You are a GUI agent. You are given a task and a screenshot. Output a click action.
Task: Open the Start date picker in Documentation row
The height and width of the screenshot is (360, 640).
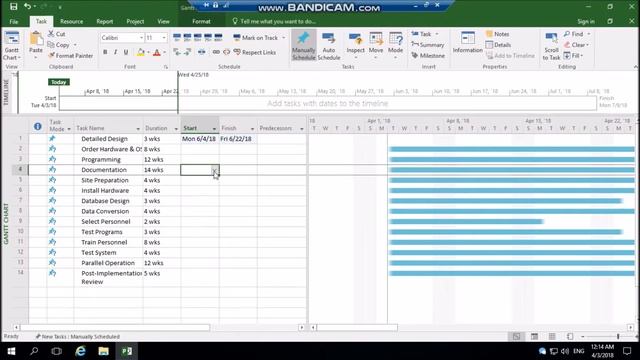(215, 171)
